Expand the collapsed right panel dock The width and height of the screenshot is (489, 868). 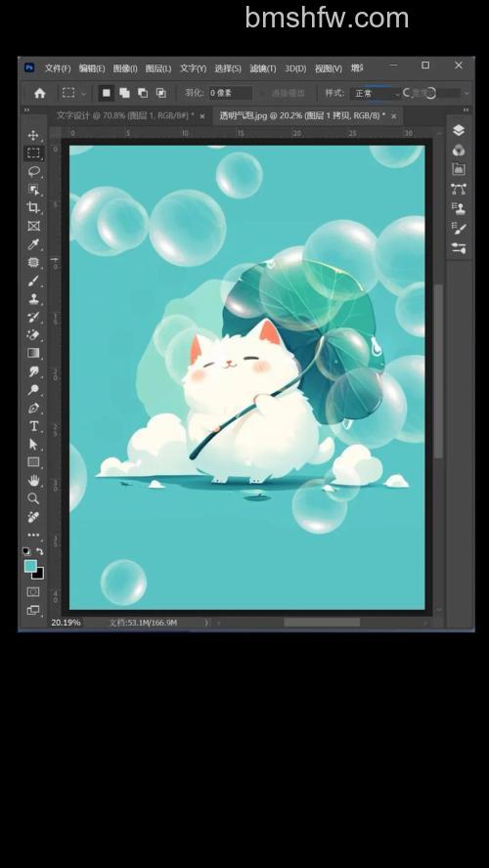466,110
